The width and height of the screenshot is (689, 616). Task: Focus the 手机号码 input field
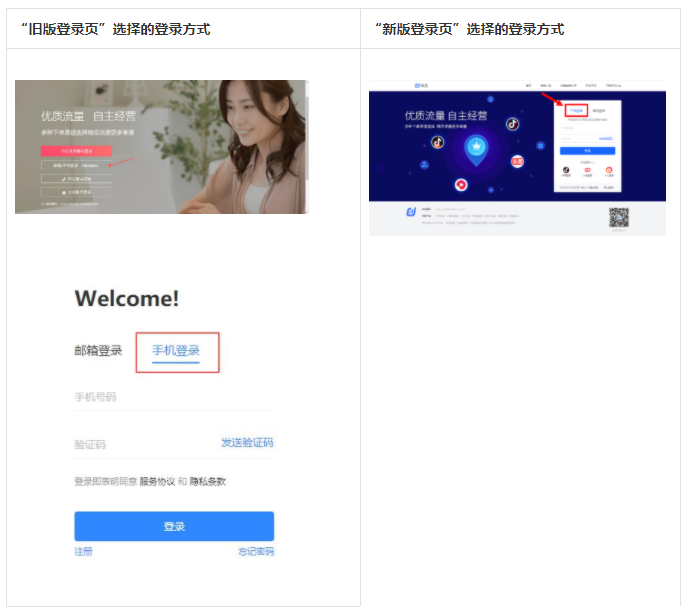point(174,397)
